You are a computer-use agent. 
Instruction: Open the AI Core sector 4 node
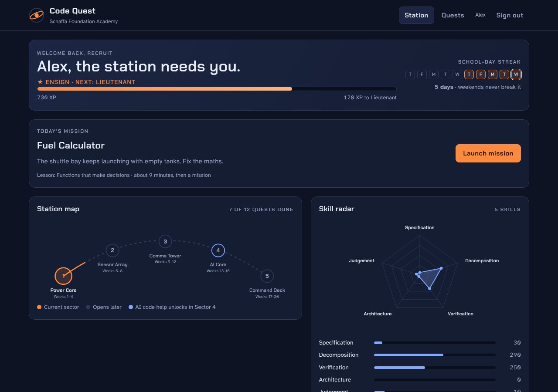click(218, 250)
